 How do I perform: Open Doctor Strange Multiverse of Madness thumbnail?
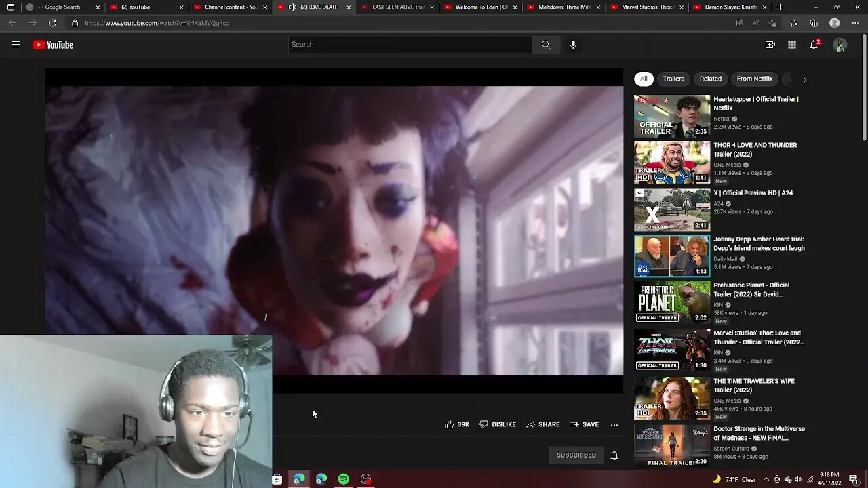click(672, 445)
